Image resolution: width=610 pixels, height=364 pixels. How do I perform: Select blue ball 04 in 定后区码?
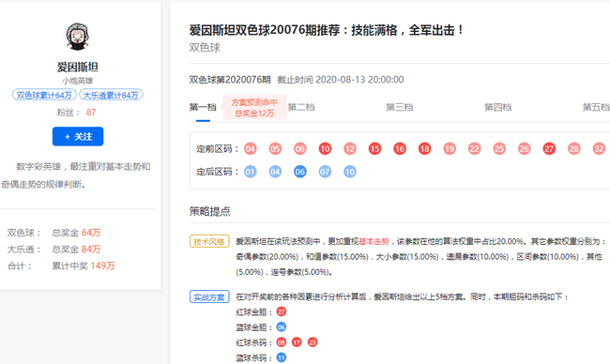point(275,172)
